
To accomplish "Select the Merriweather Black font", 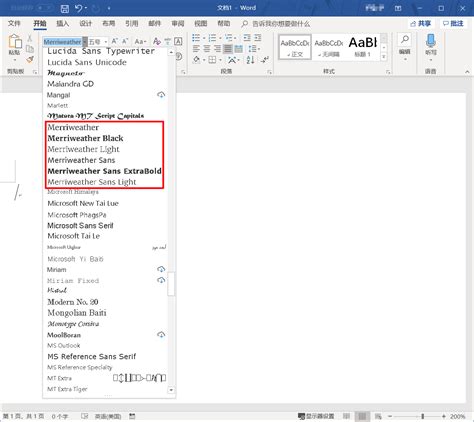I will (x=85, y=138).
